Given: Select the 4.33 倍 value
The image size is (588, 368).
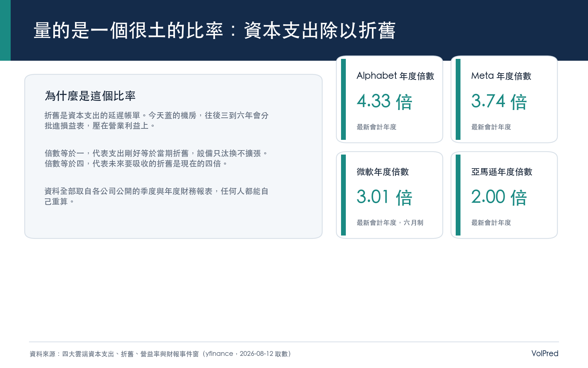Looking at the screenshot, I should click(x=384, y=102).
